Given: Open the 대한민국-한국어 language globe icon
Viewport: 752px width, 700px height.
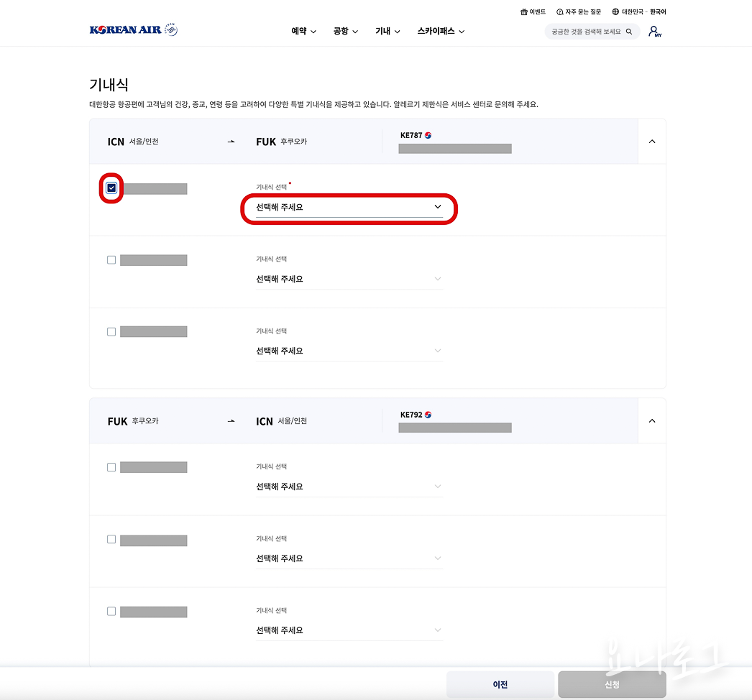Looking at the screenshot, I should 615,11.
